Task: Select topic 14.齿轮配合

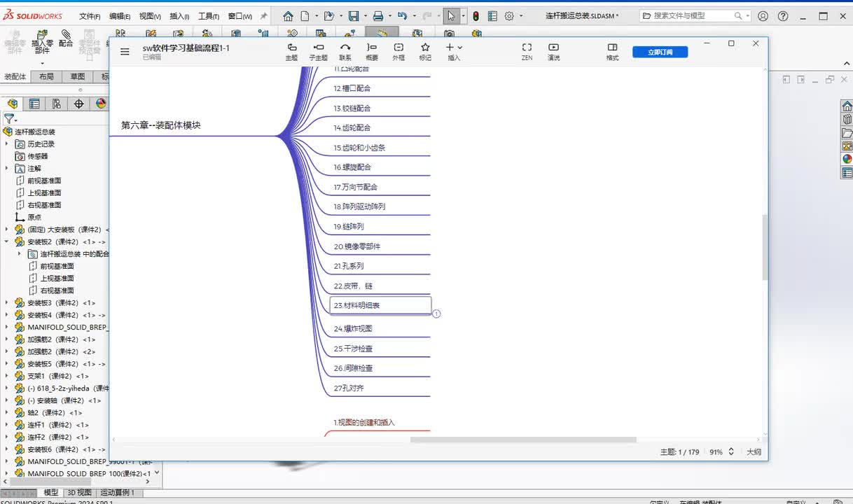Action: click(x=352, y=127)
